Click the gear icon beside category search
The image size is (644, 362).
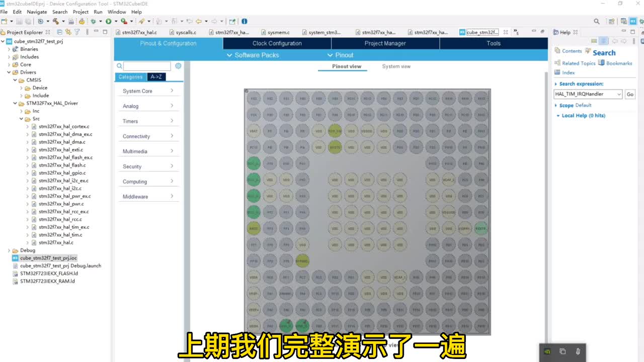click(178, 66)
